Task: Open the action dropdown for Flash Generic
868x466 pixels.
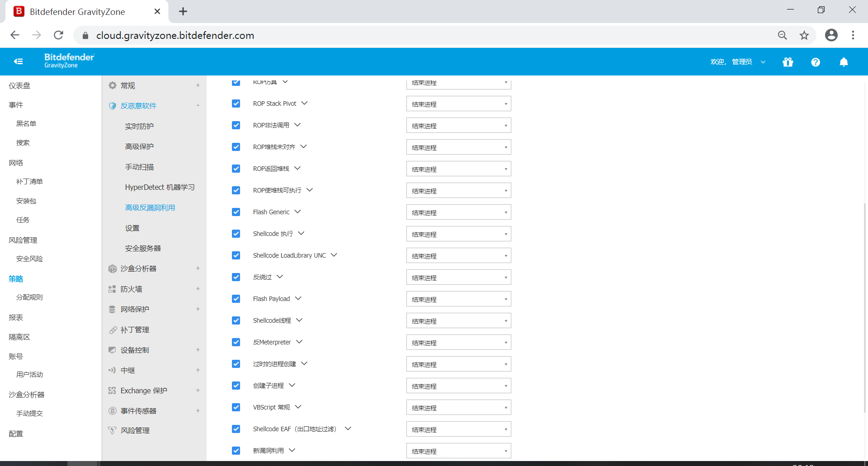Action: (x=458, y=212)
